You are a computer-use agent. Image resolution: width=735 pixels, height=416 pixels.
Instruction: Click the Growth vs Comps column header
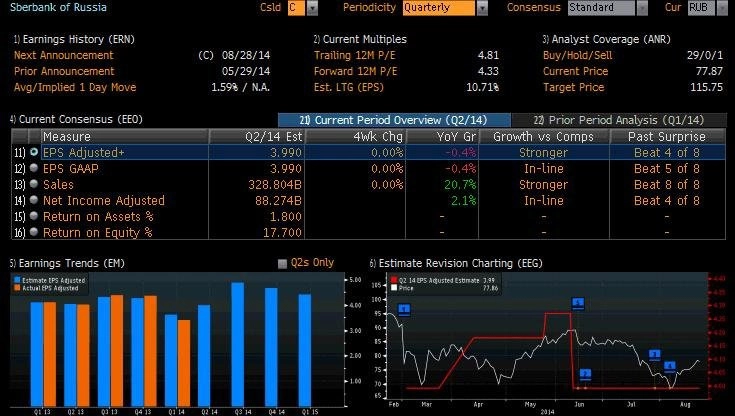(544, 136)
